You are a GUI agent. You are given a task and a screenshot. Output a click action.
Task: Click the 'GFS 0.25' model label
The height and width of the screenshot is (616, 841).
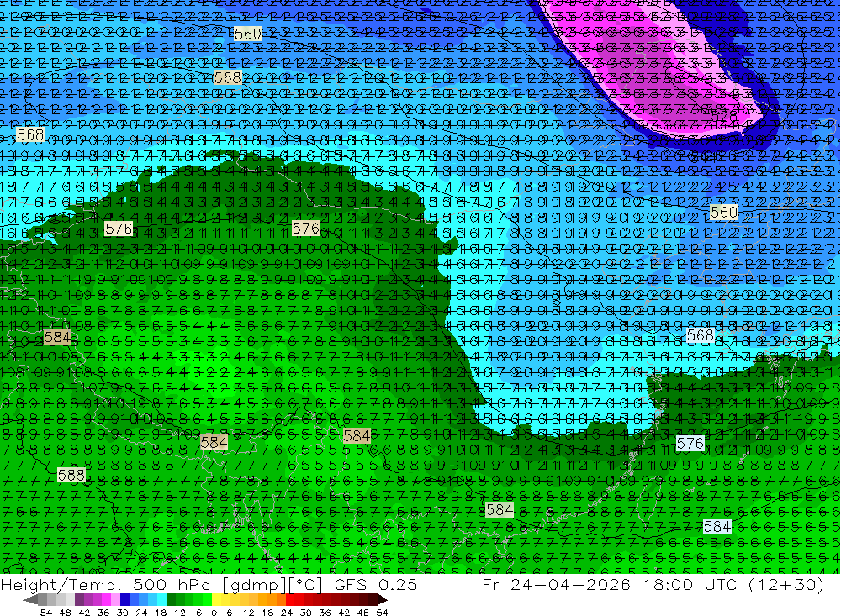pyautogui.click(x=376, y=584)
